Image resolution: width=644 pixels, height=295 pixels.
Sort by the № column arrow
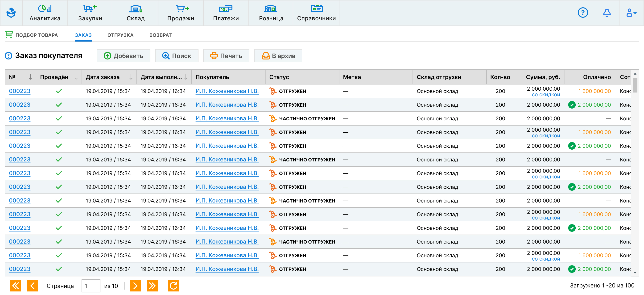tap(30, 77)
